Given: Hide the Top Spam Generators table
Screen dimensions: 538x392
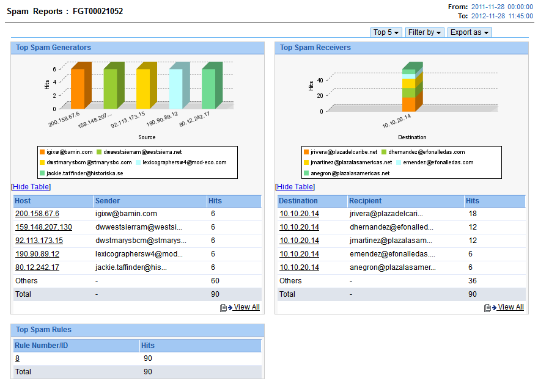Looking at the screenshot, I should pyautogui.click(x=31, y=187).
